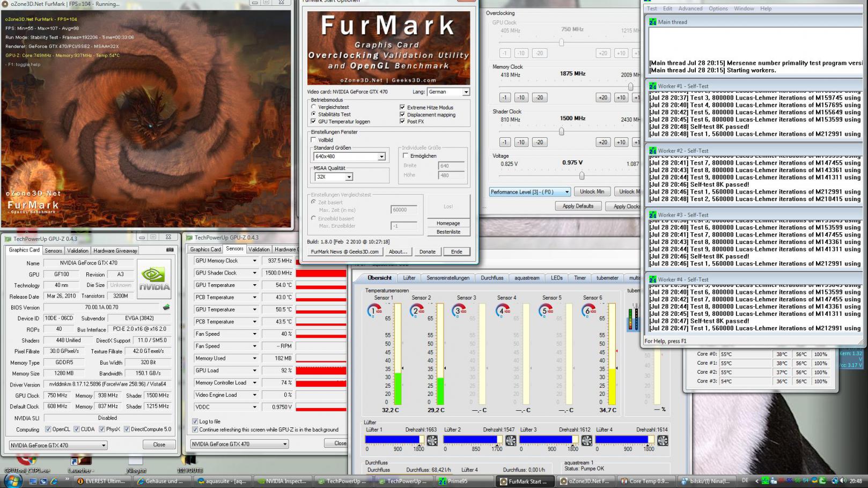Click the GPU Clock slider thumb
Screen dimensions: 868x488
(x=561, y=42)
